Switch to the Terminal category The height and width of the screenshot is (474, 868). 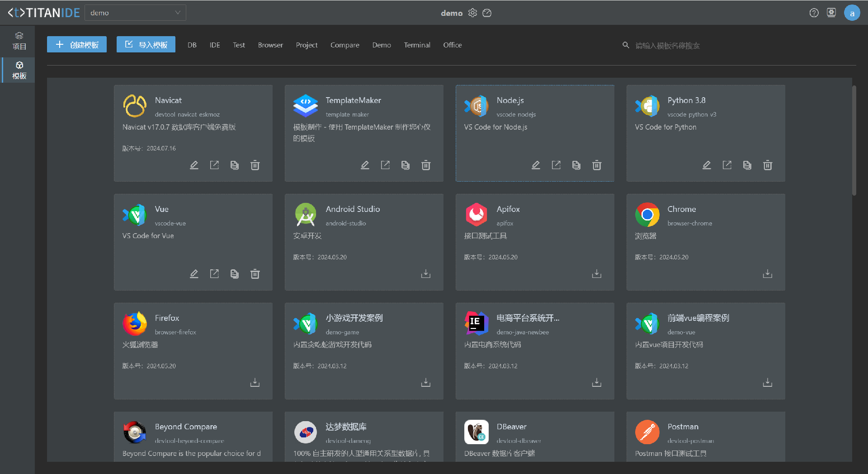(417, 45)
